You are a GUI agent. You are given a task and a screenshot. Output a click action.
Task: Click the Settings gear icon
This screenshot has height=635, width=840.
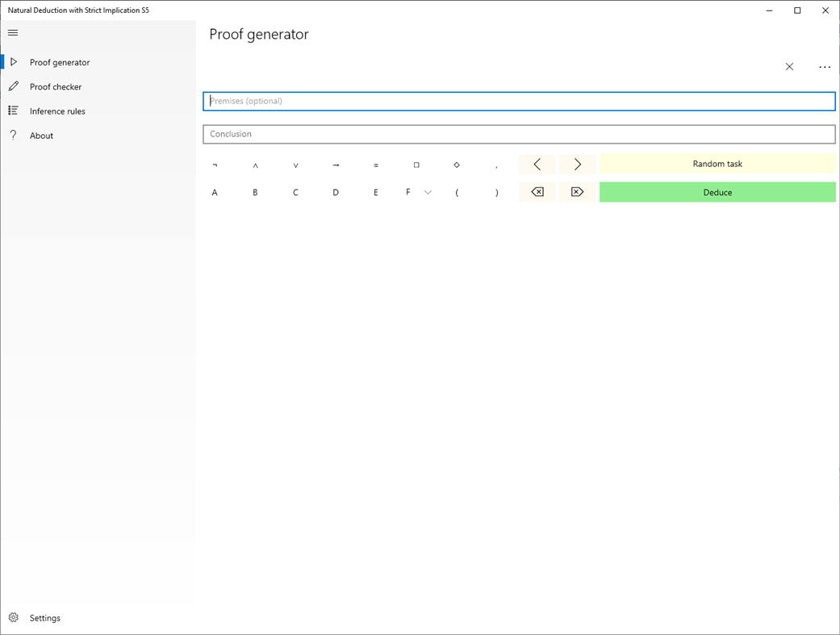pyautogui.click(x=14, y=617)
